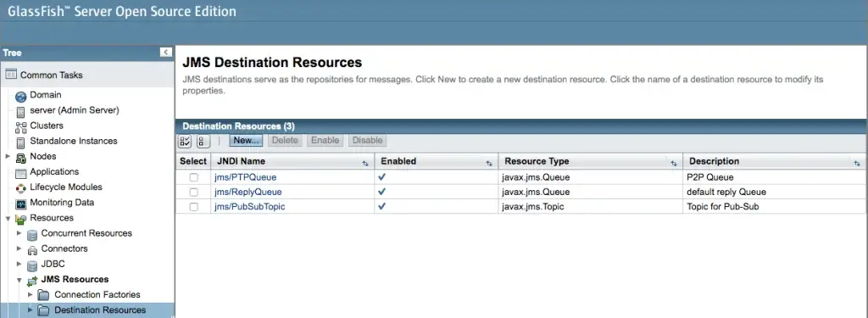Tick the checkbox for jms/ReplyQueue
The height and width of the screenshot is (318, 868).
click(194, 192)
